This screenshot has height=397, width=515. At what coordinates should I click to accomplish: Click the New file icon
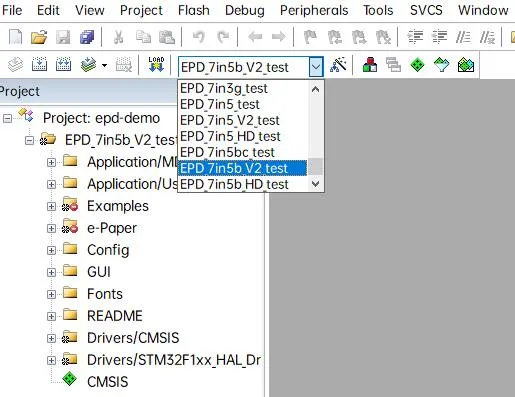pos(15,37)
